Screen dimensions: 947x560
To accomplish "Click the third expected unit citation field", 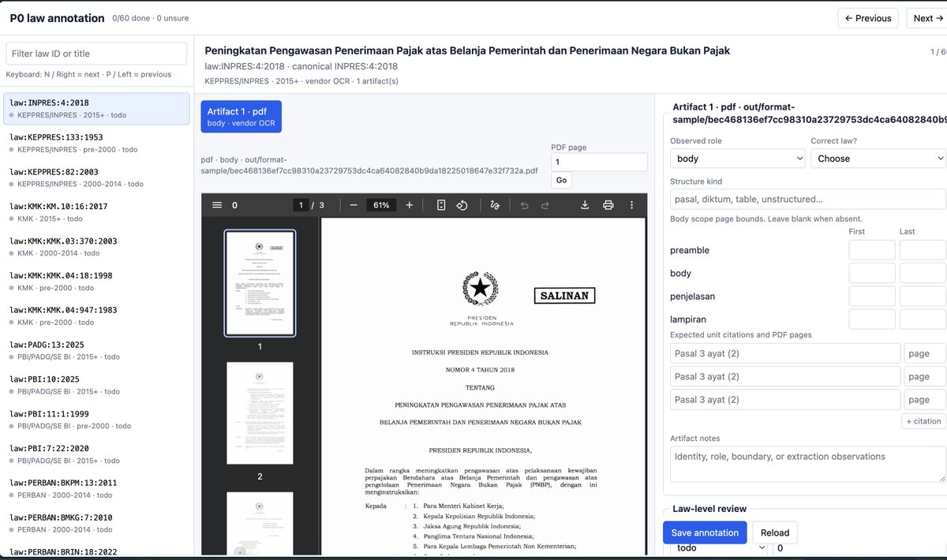I will coord(785,399).
